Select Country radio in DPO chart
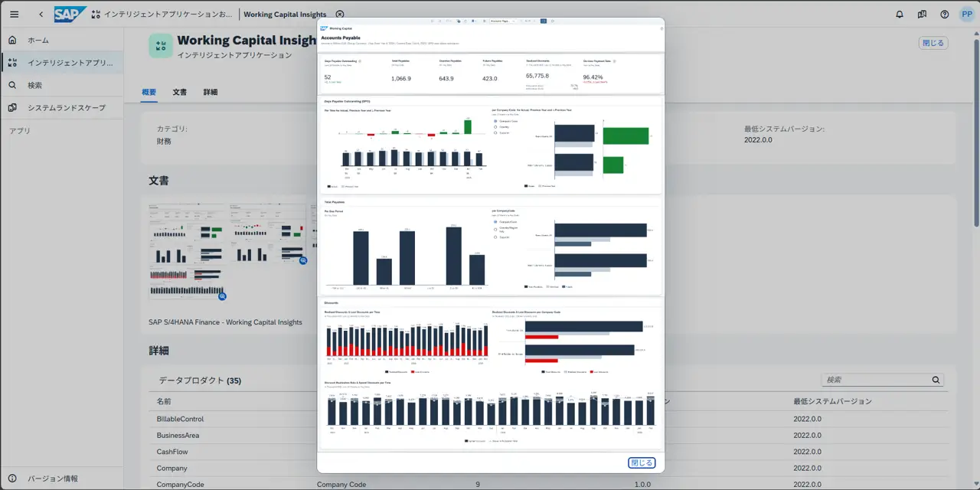 495,127
